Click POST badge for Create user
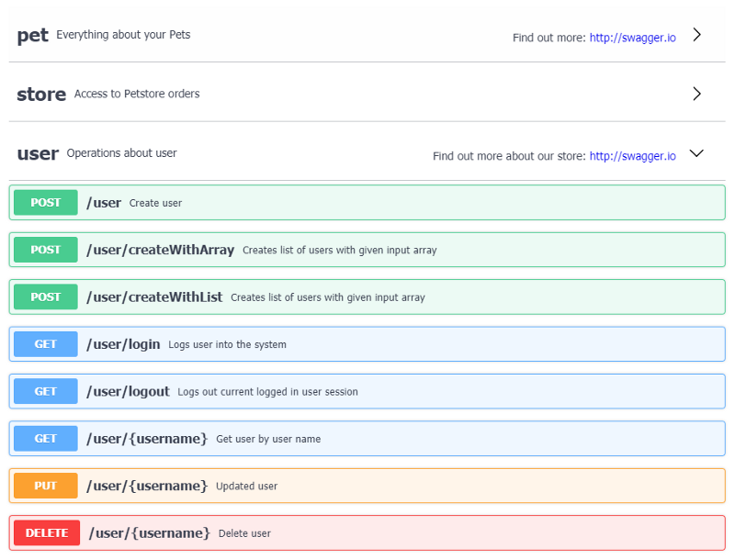 (46, 202)
